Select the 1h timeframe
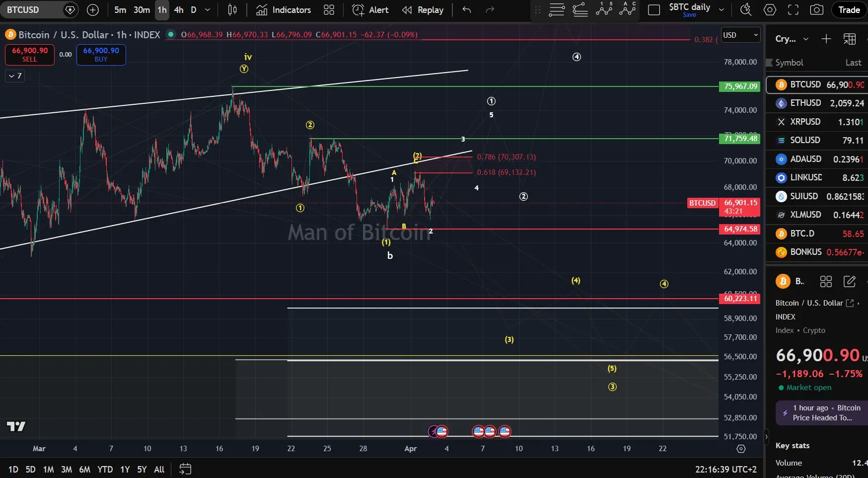Viewport: 868px width, 478px height. [x=162, y=10]
